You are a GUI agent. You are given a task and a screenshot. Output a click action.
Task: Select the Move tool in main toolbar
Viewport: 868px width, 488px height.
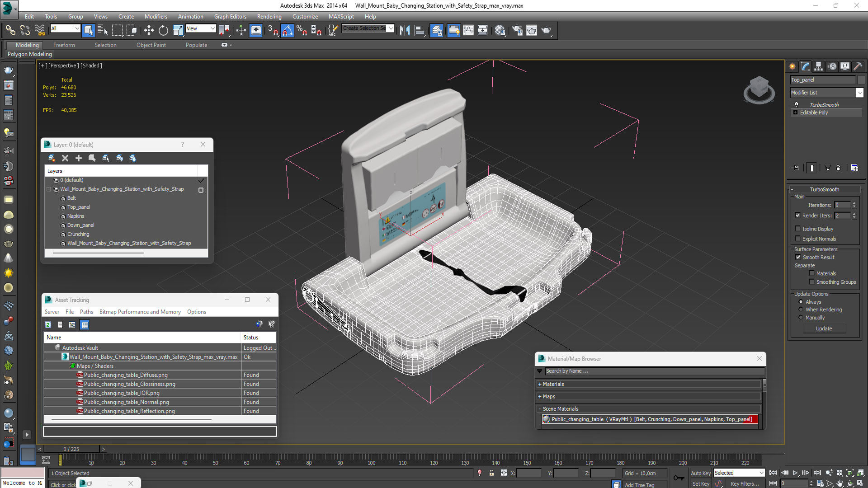149,30
